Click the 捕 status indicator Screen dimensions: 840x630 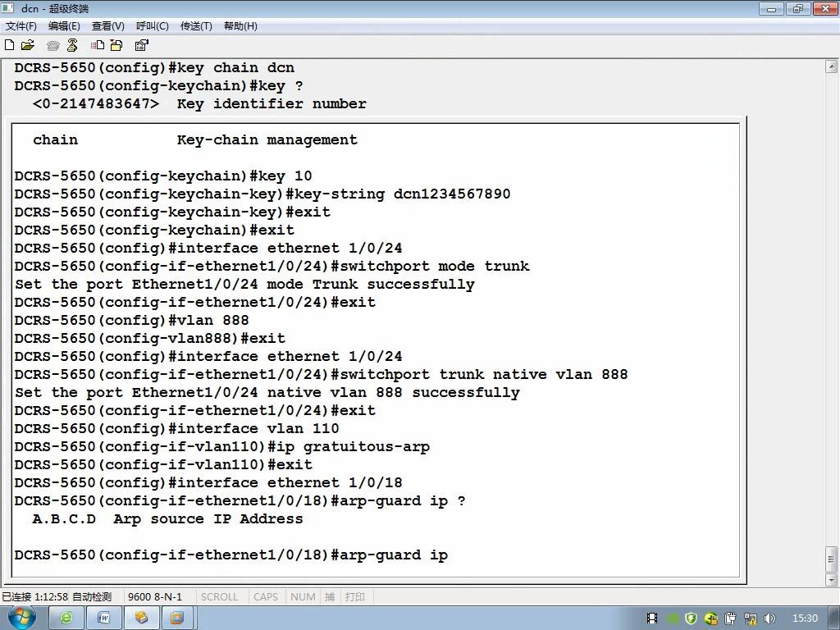click(x=330, y=597)
